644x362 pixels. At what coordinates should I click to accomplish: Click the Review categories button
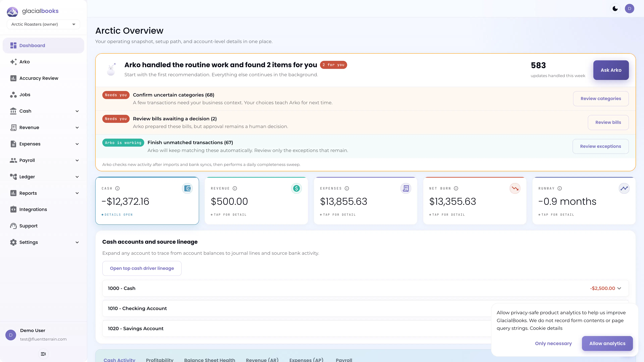point(601,99)
